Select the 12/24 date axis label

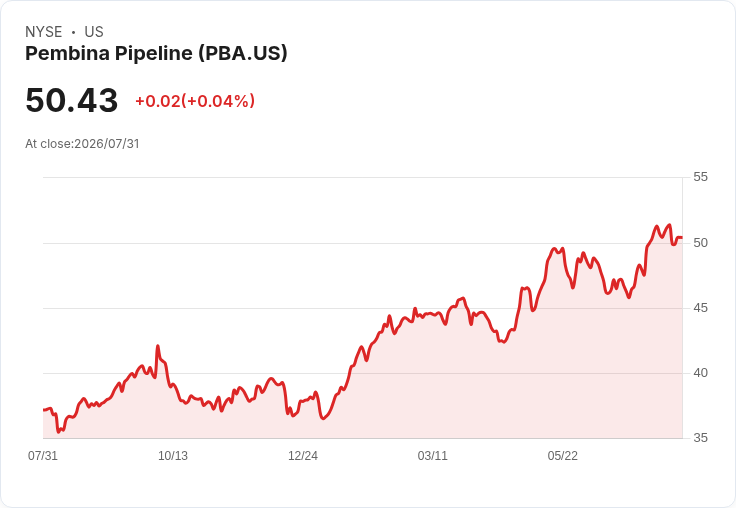[x=303, y=455]
